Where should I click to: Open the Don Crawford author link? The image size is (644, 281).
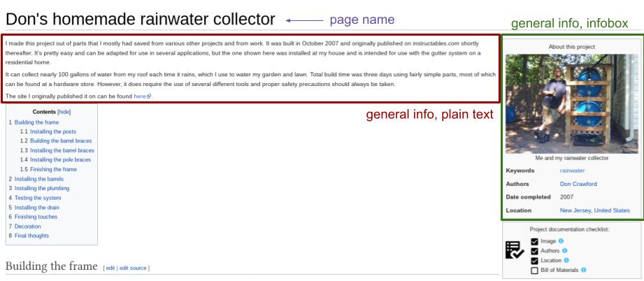click(578, 184)
